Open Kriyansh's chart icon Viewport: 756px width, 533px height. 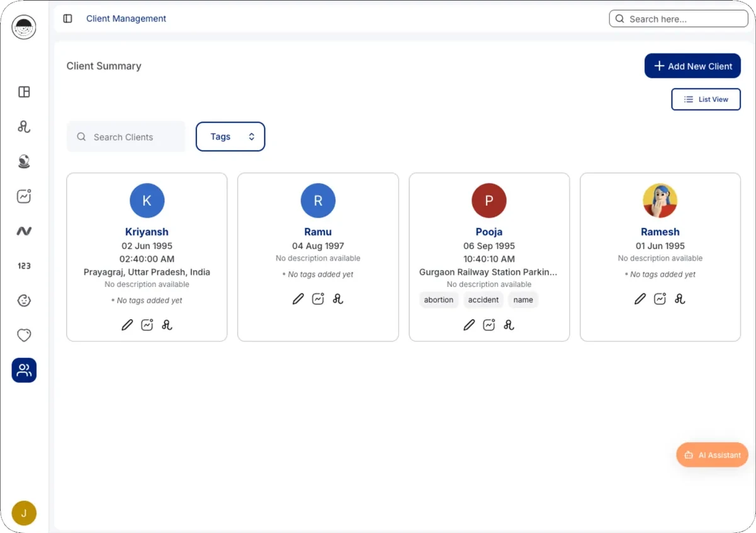[x=147, y=325]
